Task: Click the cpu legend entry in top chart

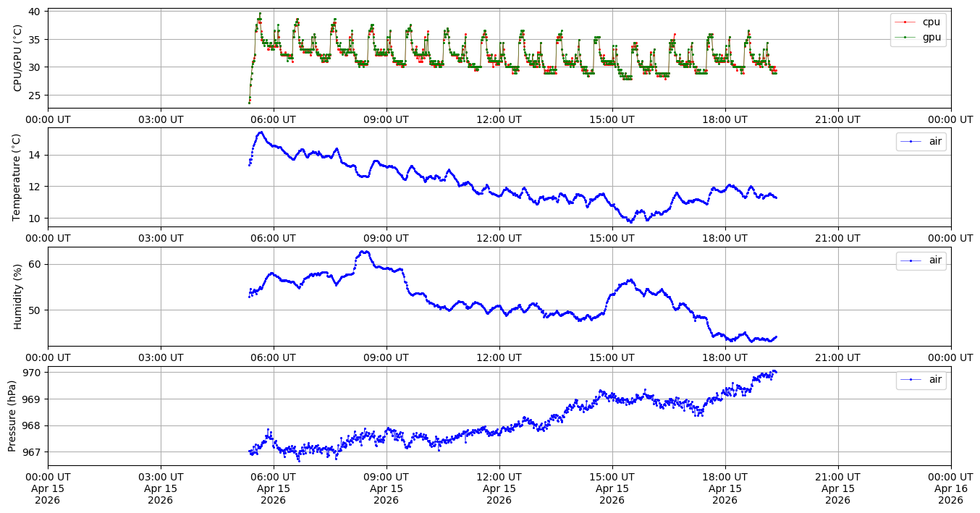Action: tap(931, 22)
